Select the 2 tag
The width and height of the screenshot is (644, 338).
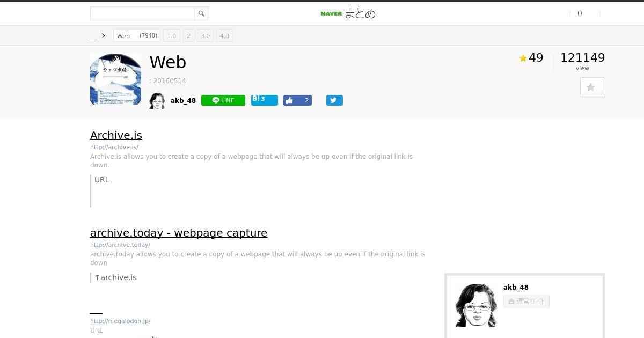[188, 36]
